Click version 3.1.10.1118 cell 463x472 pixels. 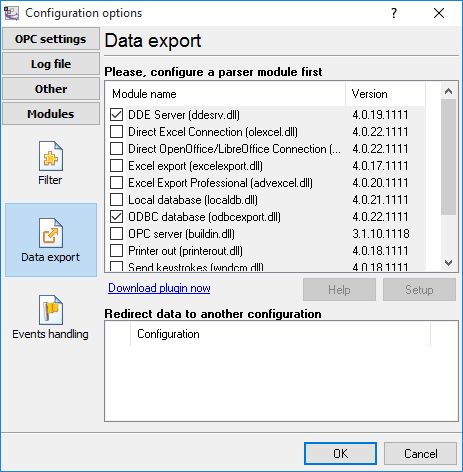tap(381, 234)
